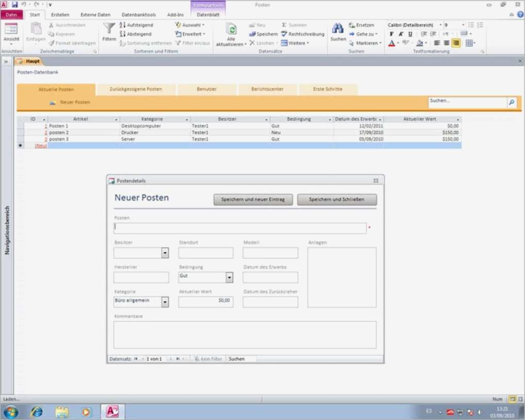Open Windows Explorer folder on taskbar
Screen dimensions: 525x420
click(x=62, y=412)
